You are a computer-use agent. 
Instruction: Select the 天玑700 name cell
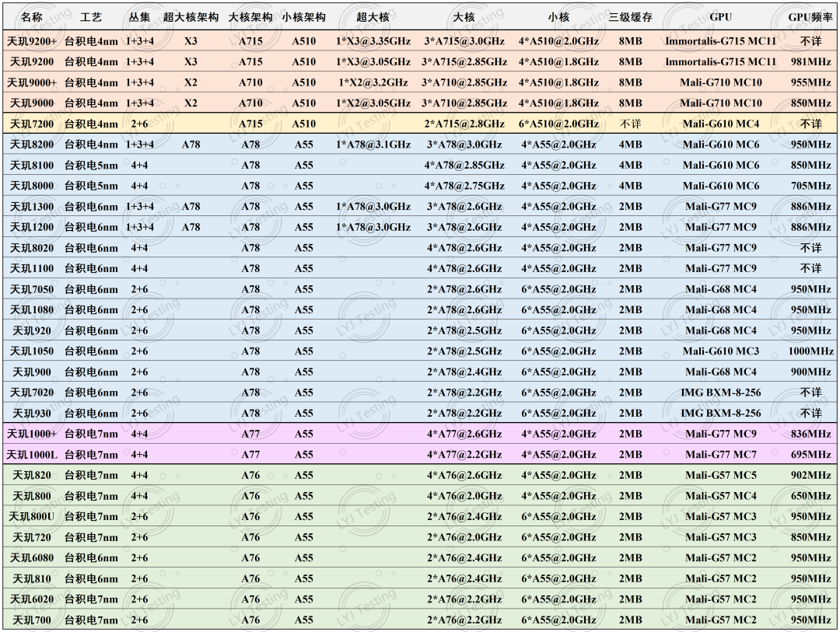(x=32, y=620)
